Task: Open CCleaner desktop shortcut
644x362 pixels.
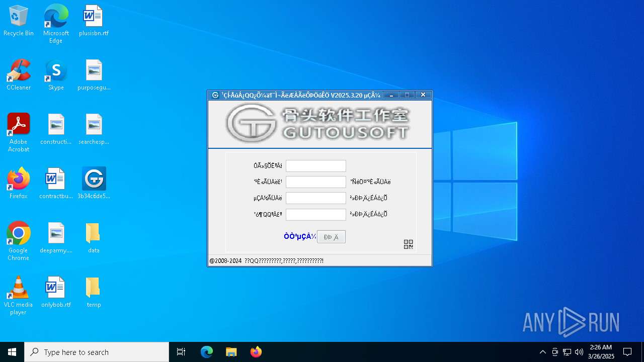Action: coord(19,74)
